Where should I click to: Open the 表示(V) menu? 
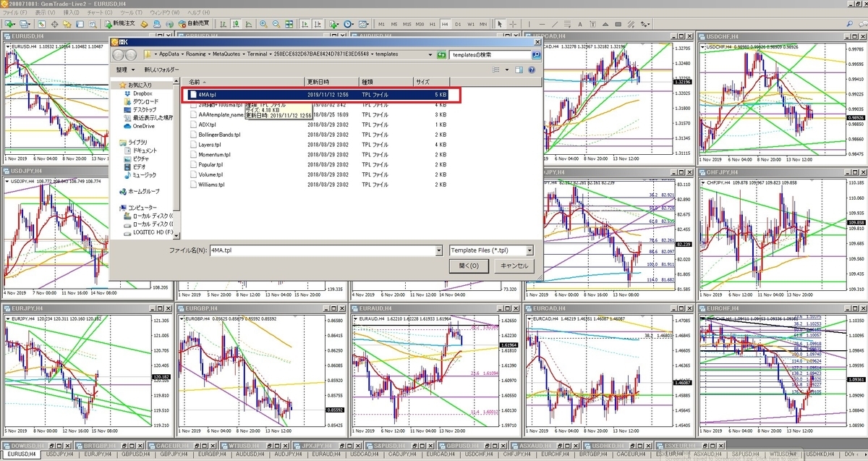tap(45, 13)
